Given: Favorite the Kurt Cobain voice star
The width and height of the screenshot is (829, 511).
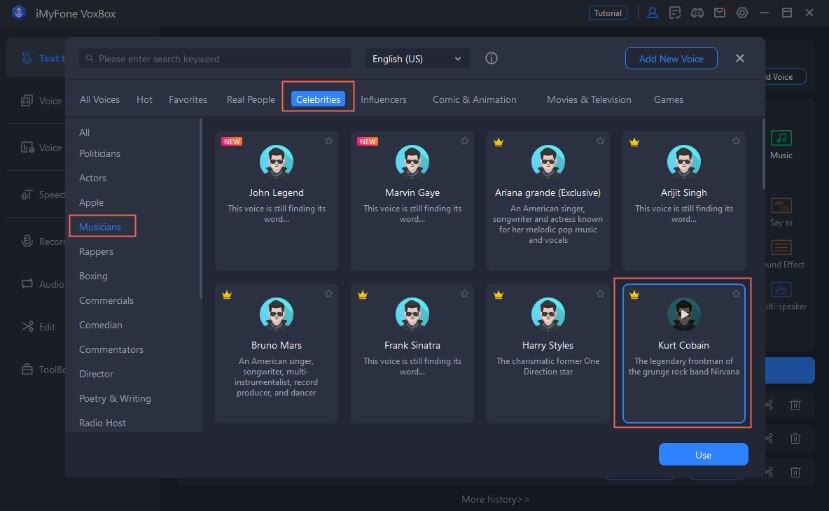Looking at the screenshot, I should click(x=736, y=293).
